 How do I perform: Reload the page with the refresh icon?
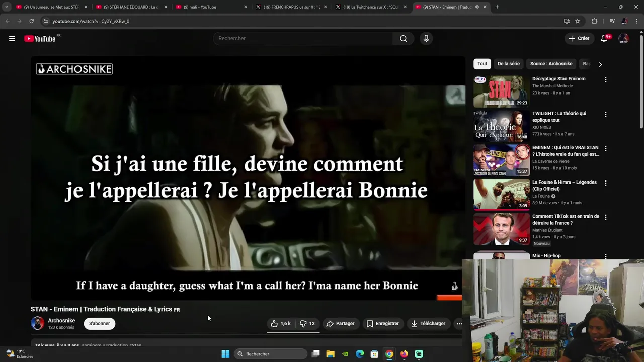31,21
